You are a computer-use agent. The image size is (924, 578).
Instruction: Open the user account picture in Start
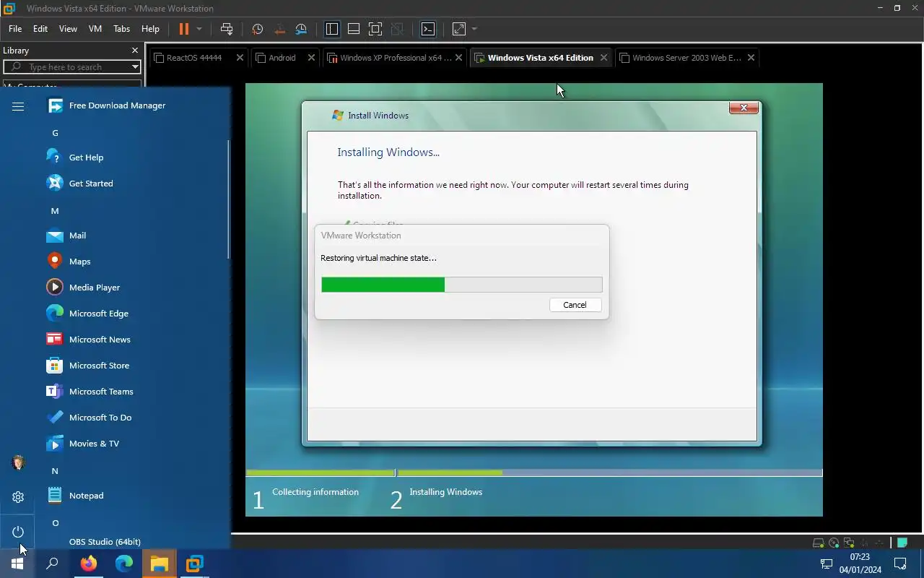click(18, 462)
